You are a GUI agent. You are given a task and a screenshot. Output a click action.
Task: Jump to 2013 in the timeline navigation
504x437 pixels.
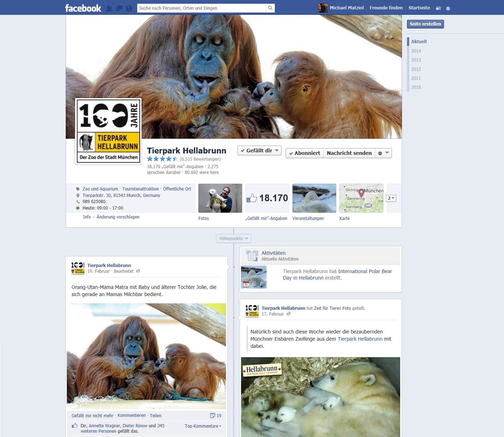[416, 60]
